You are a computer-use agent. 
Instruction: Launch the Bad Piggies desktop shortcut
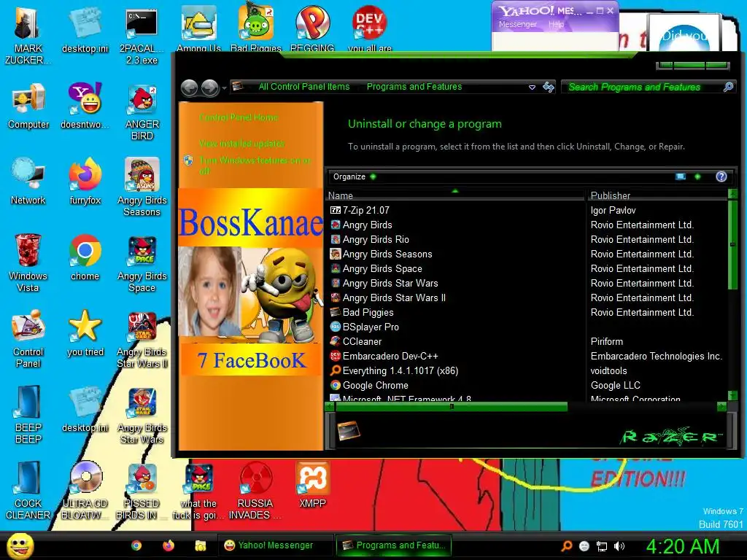(256, 28)
